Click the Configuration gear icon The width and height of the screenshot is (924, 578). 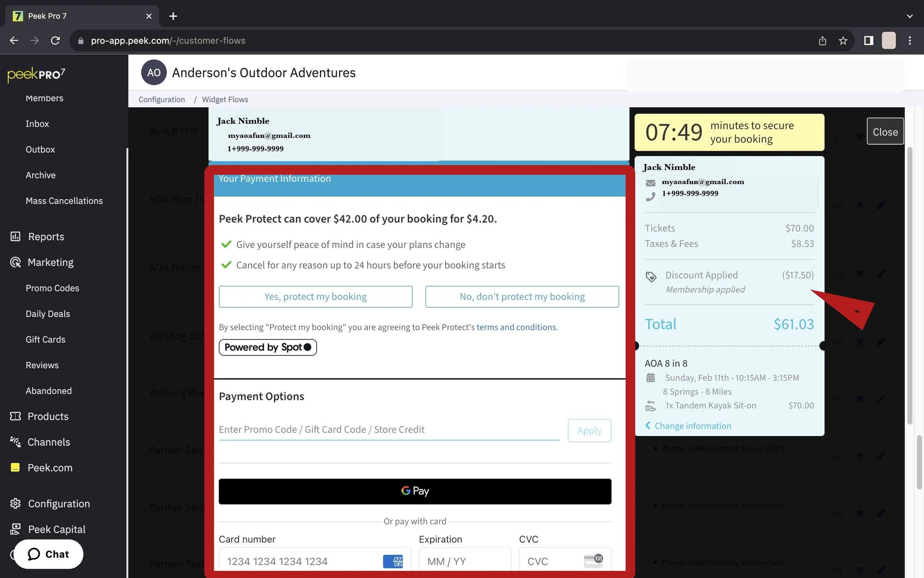15,503
